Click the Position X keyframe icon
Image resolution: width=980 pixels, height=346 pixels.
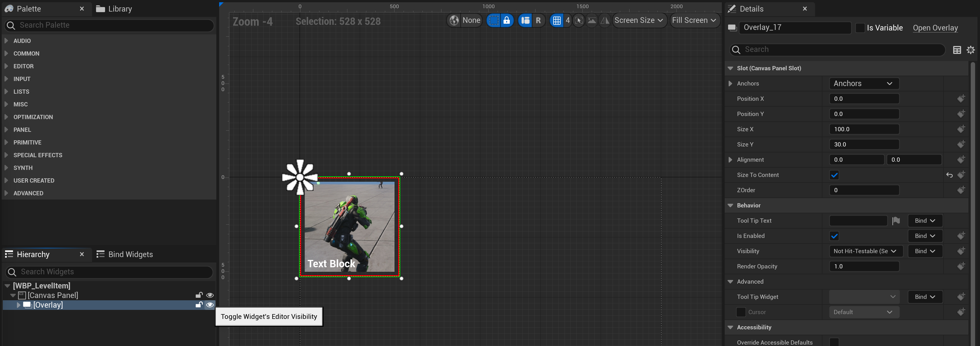(961, 98)
